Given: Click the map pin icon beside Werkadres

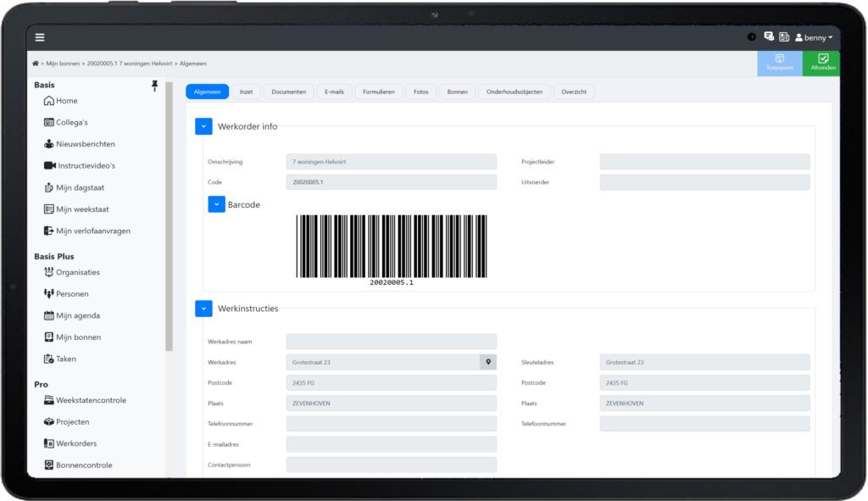Looking at the screenshot, I should pyautogui.click(x=488, y=362).
